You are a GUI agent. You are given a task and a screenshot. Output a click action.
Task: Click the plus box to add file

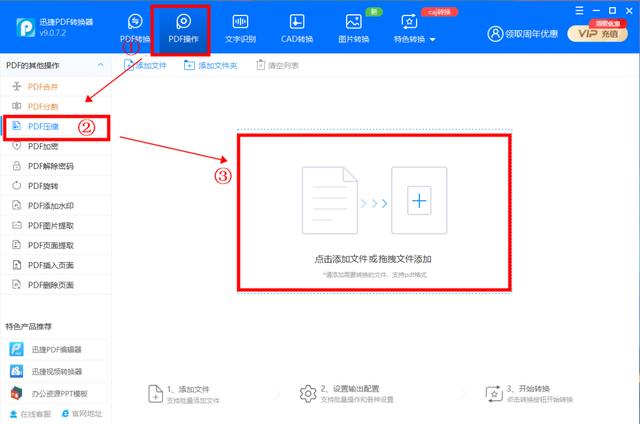click(x=419, y=201)
